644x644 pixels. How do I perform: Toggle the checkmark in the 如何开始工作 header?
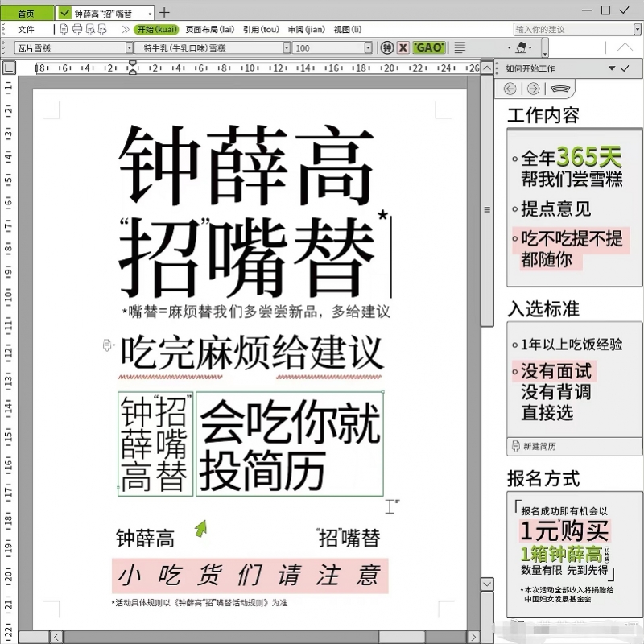(625, 68)
